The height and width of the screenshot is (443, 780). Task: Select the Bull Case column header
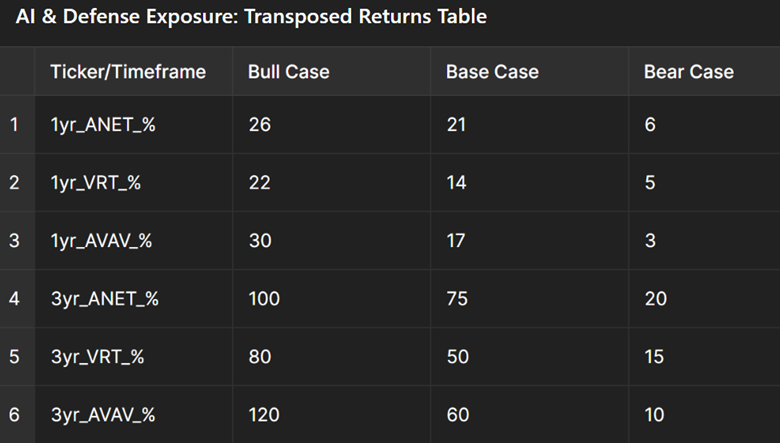tap(288, 72)
